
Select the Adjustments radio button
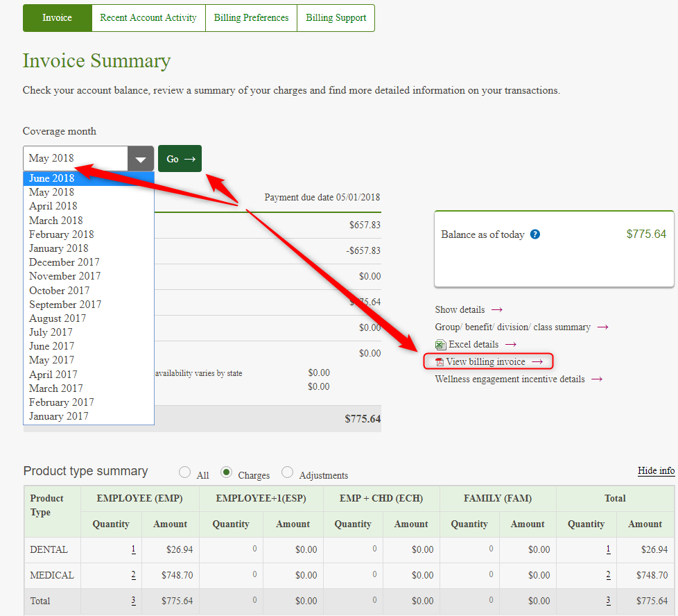(x=288, y=473)
